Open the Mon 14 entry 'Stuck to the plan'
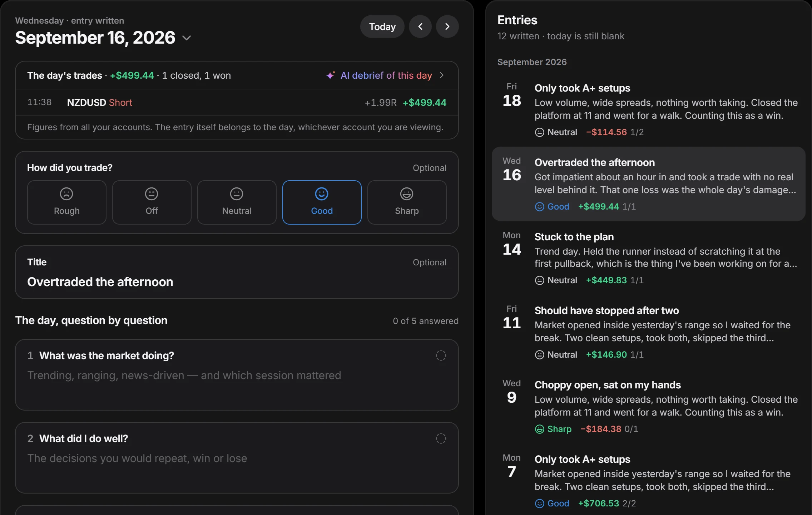The width and height of the screenshot is (812, 515). [x=649, y=258]
